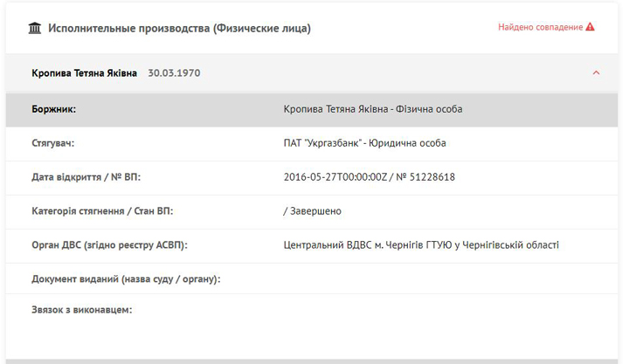
Task: Click the ПАТ "Укргазбанк" creditor value
Action: (x=364, y=143)
